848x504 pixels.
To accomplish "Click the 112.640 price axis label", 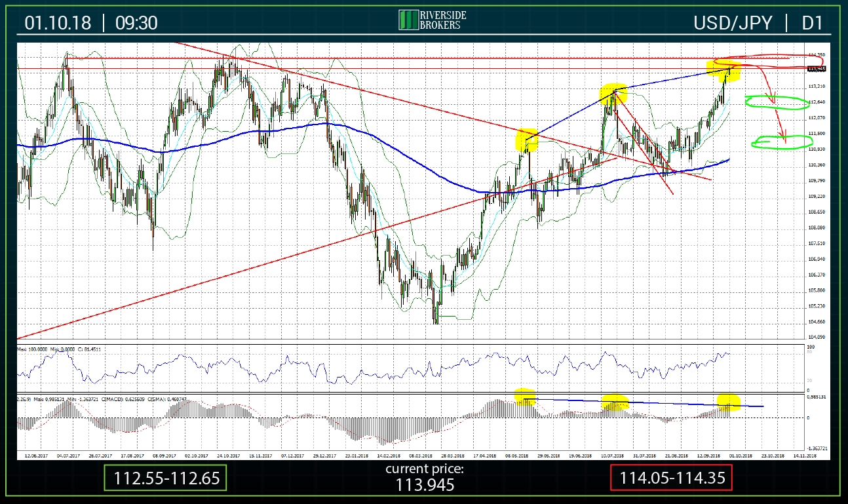I will [x=817, y=102].
